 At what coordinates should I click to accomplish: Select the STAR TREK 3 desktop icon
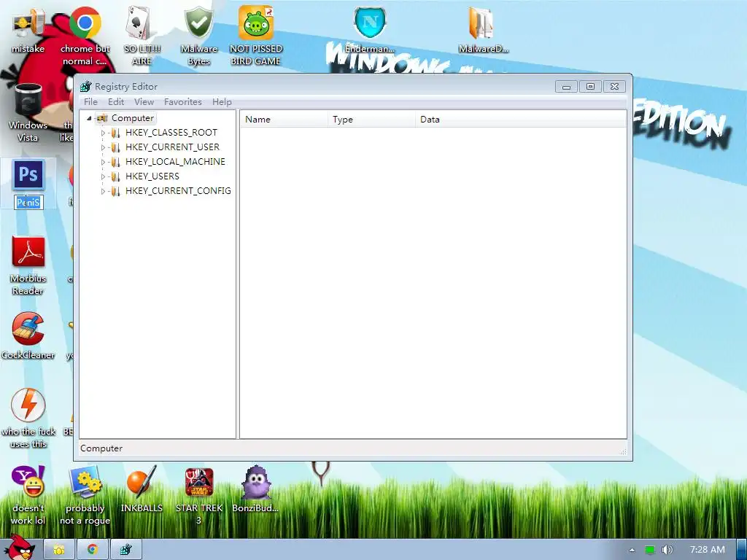click(x=199, y=495)
